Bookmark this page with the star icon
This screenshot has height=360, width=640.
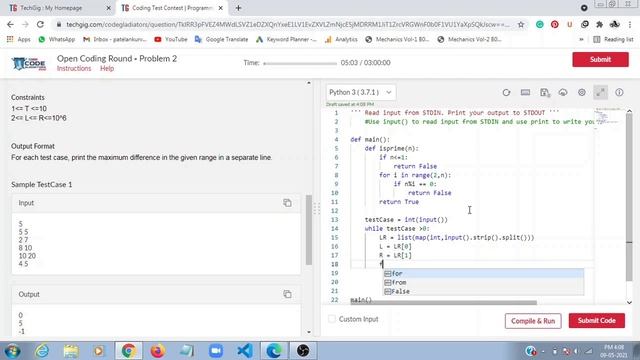[x=521, y=24]
